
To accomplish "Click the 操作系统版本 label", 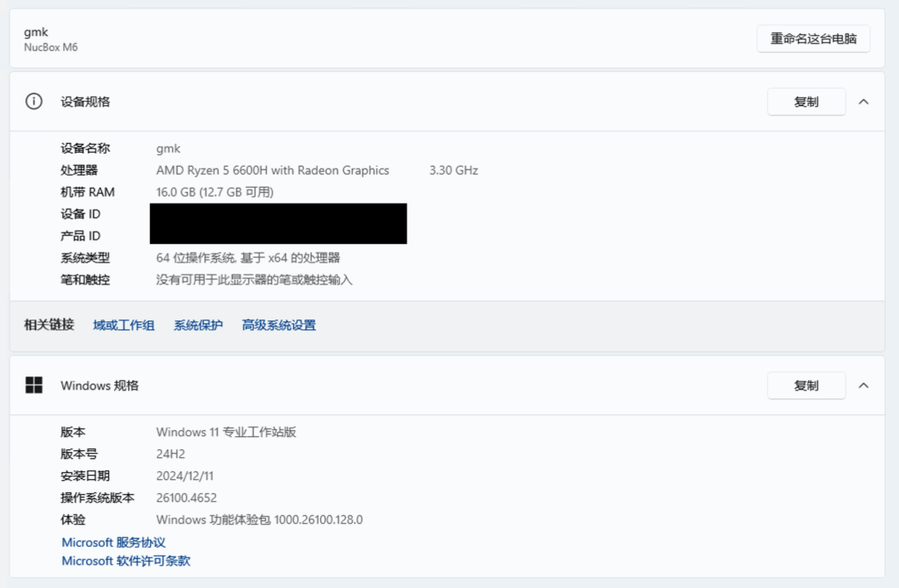I will click(x=97, y=498).
